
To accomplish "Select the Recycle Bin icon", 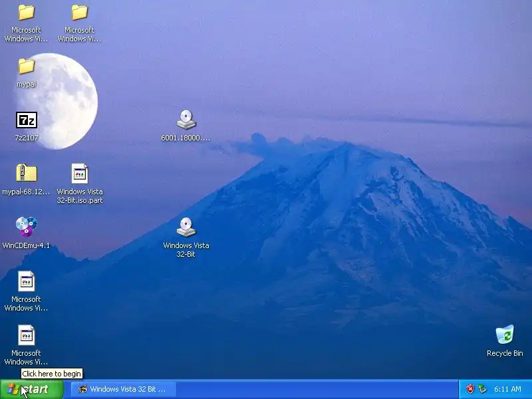I will coord(505,334).
